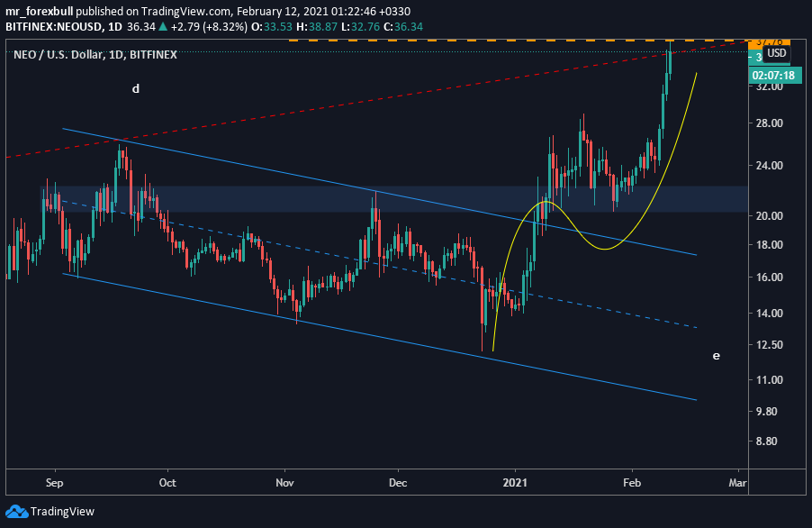This screenshot has height=528, width=812.
Task: Select the author name "mr_forexbull"
Action: [40, 12]
